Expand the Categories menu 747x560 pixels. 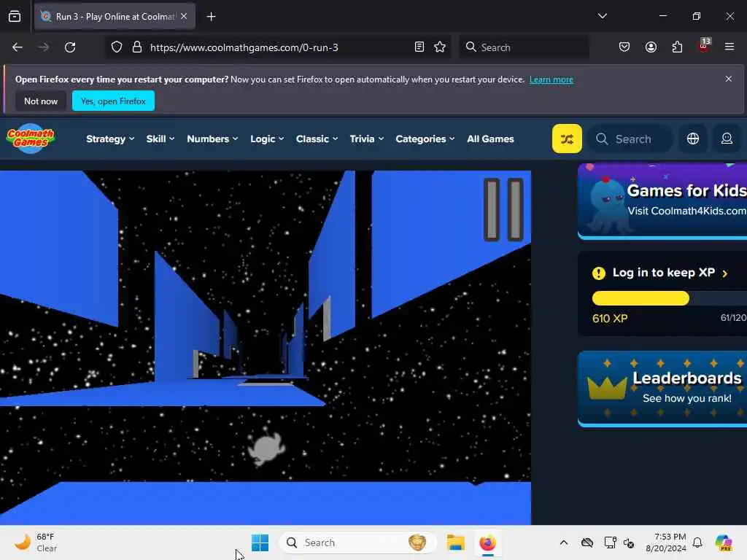[425, 139]
